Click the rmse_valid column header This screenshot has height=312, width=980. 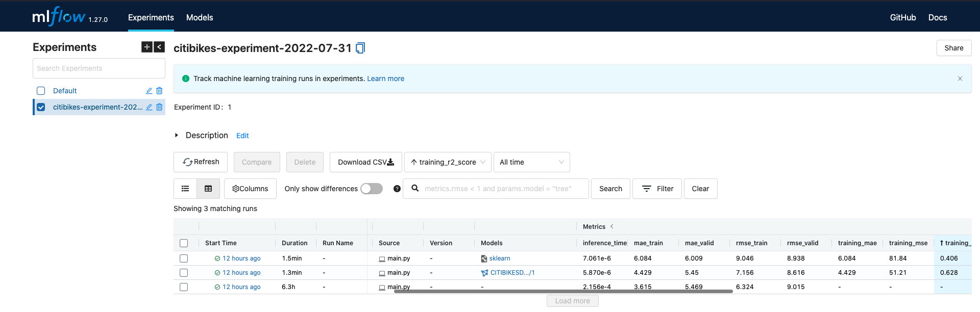[x=803, y=243]
